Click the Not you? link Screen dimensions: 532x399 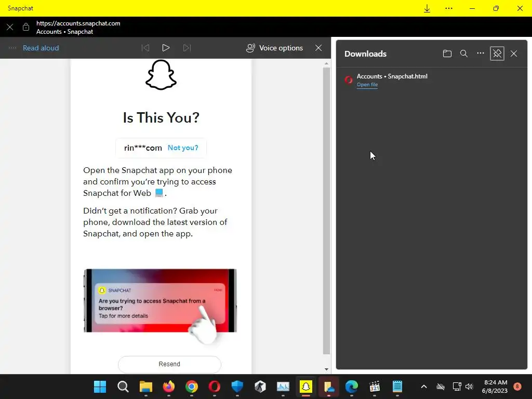click(183, 148)
